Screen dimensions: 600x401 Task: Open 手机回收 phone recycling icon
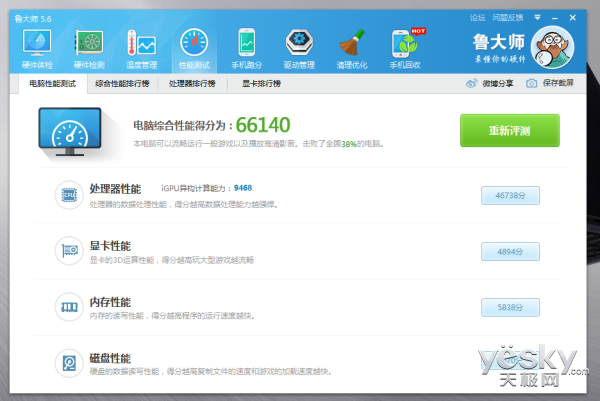tap(404, 46)
